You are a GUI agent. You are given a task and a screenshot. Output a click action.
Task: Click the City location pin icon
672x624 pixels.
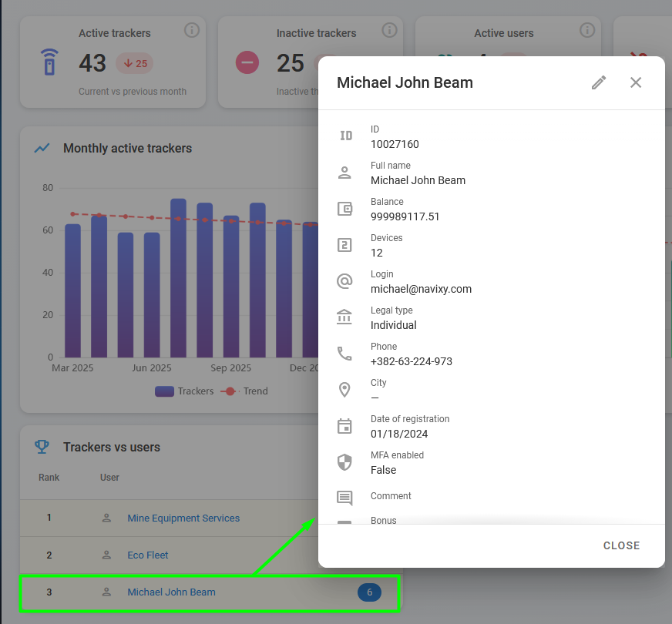(344, 390)
